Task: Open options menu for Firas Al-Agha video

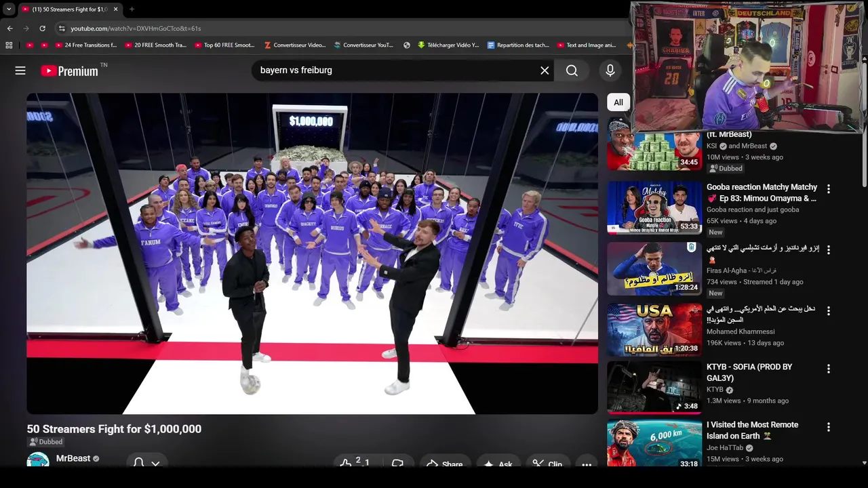Action: click(828, 249)
